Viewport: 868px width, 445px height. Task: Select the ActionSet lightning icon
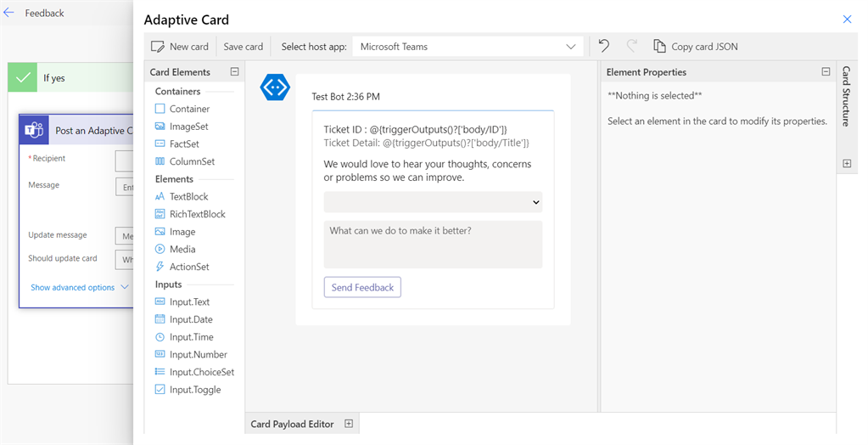click(x=160, y=267)
